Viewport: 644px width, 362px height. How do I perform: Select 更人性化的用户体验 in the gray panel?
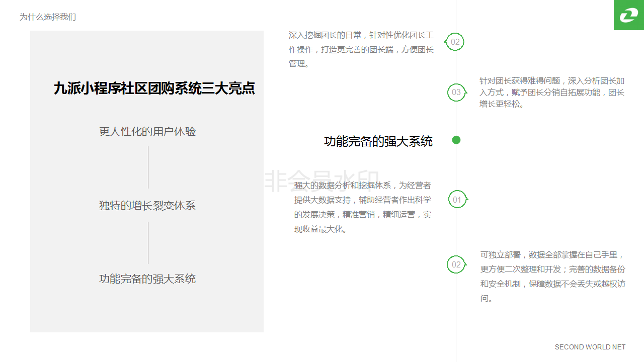[147, 132]
